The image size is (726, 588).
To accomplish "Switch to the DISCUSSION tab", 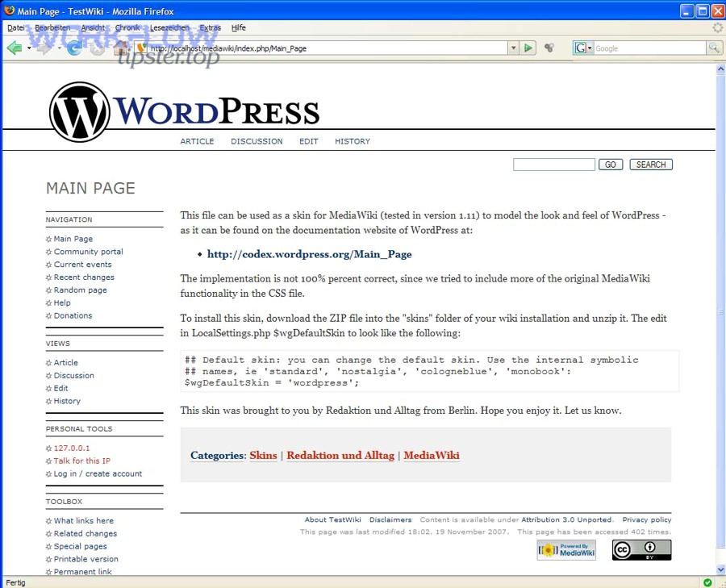I will coord(257,141).
